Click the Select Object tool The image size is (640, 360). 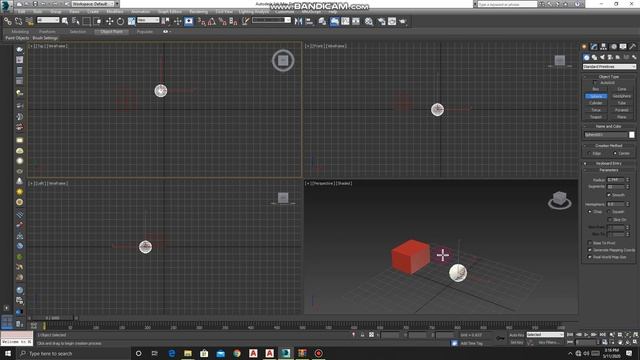pos(65,21)
